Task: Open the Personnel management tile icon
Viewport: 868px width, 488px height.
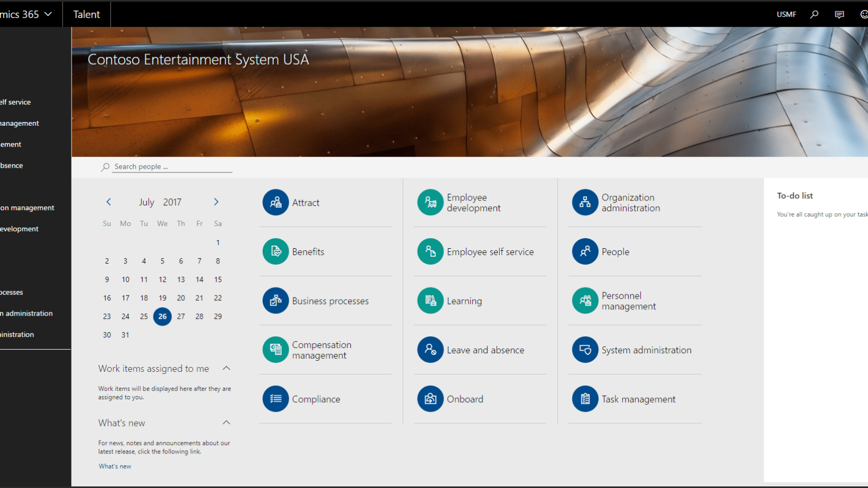Action: 585,301
